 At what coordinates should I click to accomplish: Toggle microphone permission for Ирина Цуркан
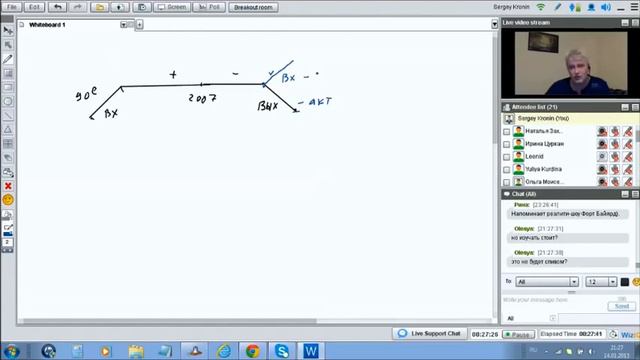pyautogui.click(x=615, y=144)
